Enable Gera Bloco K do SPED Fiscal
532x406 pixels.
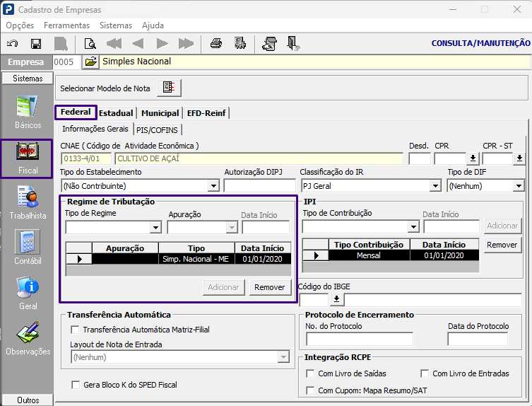(76, 385)
